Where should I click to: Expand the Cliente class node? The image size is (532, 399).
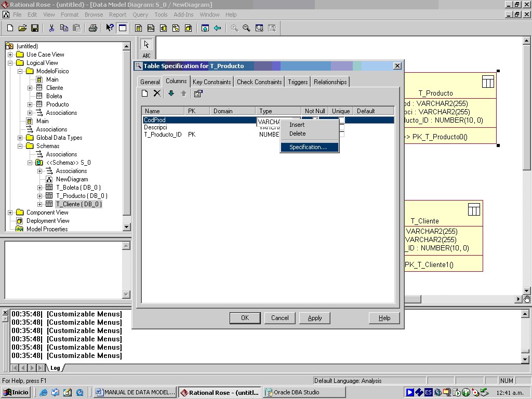pyautogui.click(x=30, y=88)
